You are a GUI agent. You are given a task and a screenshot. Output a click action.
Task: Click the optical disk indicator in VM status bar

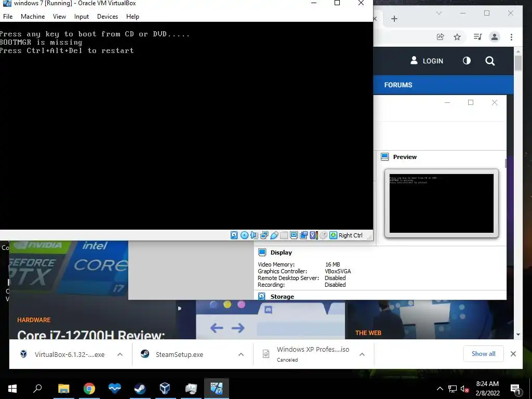point(244,235)
